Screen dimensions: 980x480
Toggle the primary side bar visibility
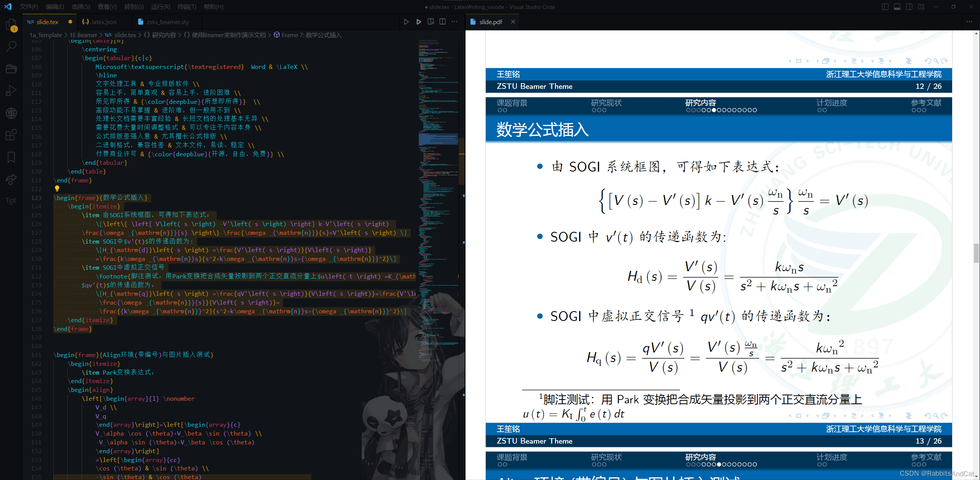pyautogui.click(x=885, y=7)
